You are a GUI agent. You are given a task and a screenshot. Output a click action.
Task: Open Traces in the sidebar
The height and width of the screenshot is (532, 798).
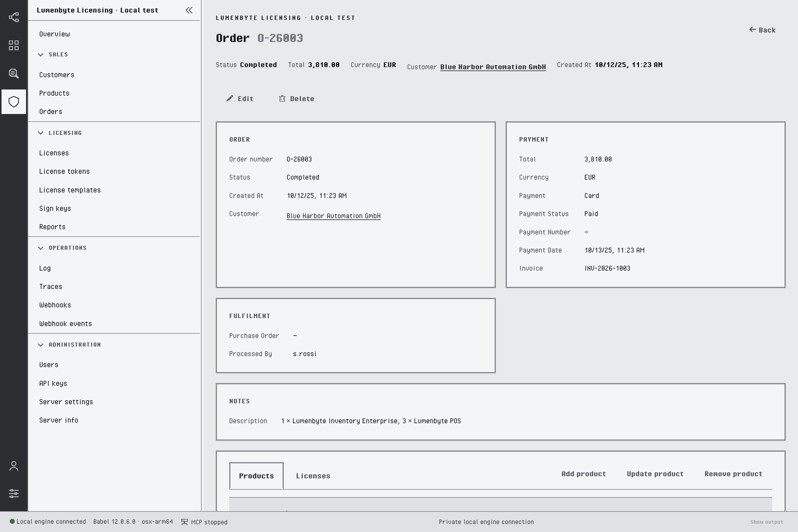pyautogui.click(x=51, y=287)
